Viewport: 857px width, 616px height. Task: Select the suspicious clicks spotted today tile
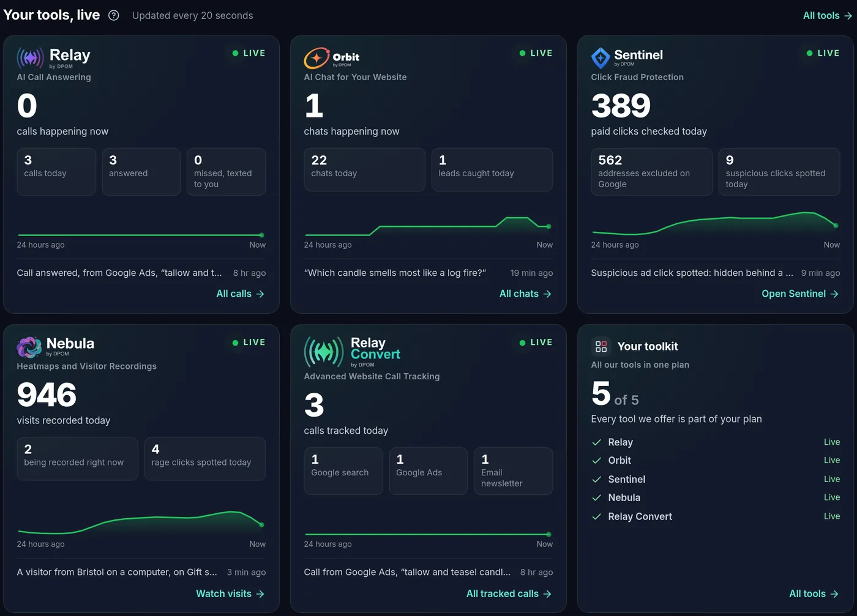(x=779, y=172)
